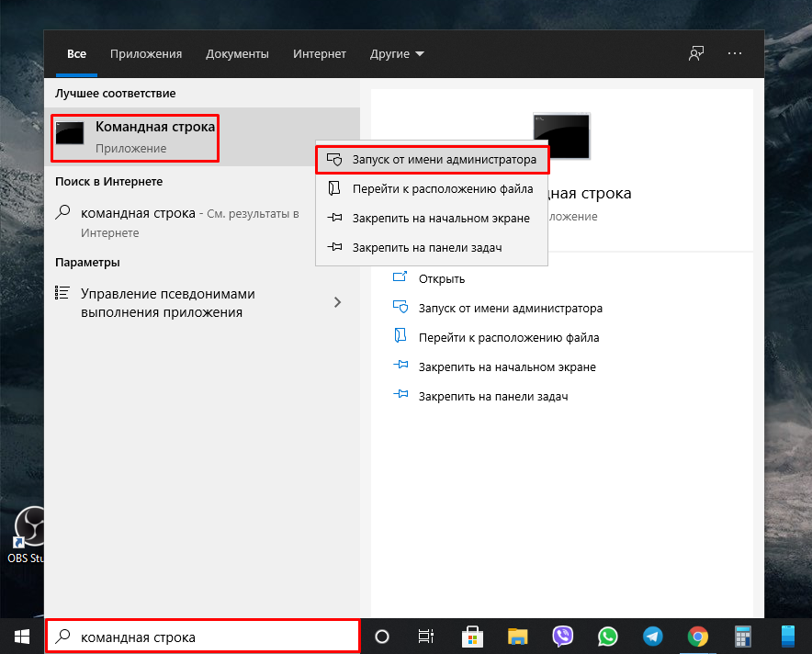This screenshot has width=812, height=654.
Task: Choose Закрепить на начальном экране in context menu
Action: coord(432,218)
